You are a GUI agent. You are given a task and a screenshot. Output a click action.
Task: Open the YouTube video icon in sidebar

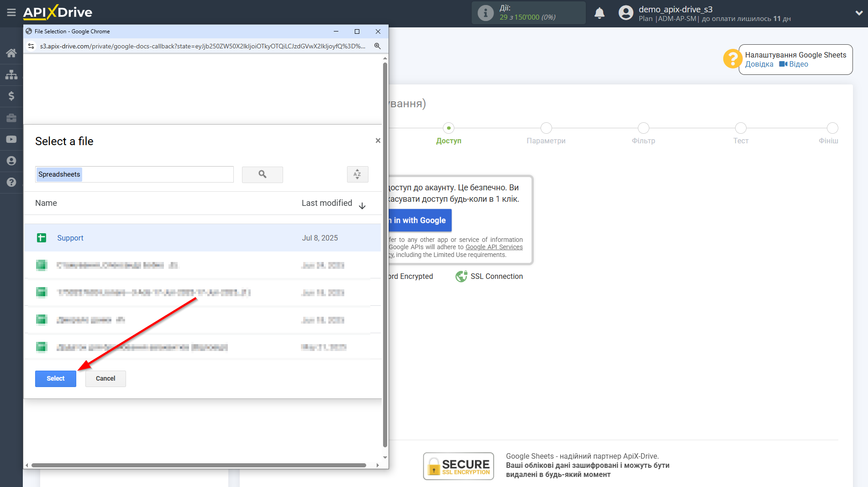tap(11, 139)
